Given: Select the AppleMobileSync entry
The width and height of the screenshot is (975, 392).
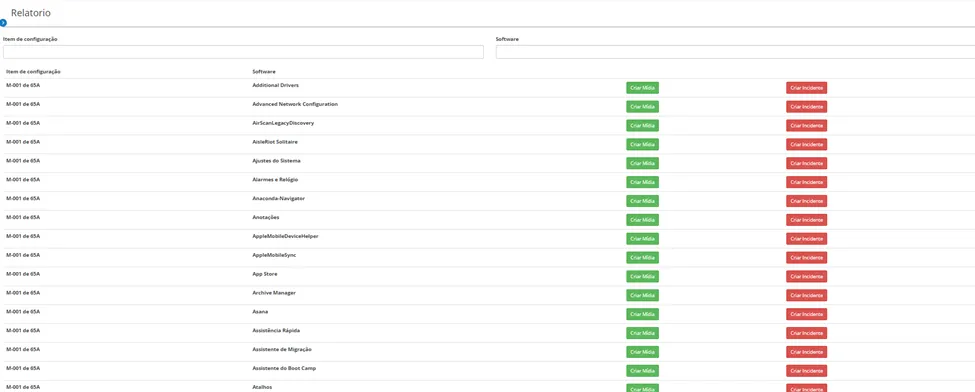Looking at the screenshot, I should point(274,255).
